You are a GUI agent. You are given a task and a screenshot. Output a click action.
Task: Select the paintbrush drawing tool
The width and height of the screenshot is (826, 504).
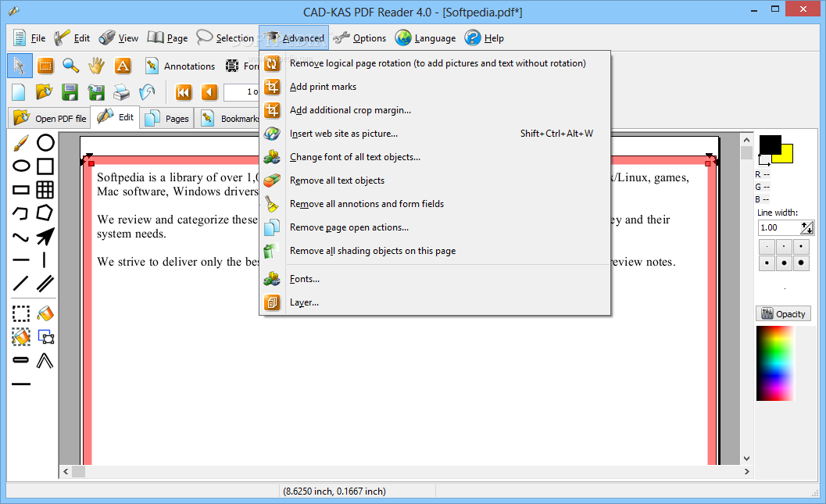pyautogui.click(x=20, y=143)
